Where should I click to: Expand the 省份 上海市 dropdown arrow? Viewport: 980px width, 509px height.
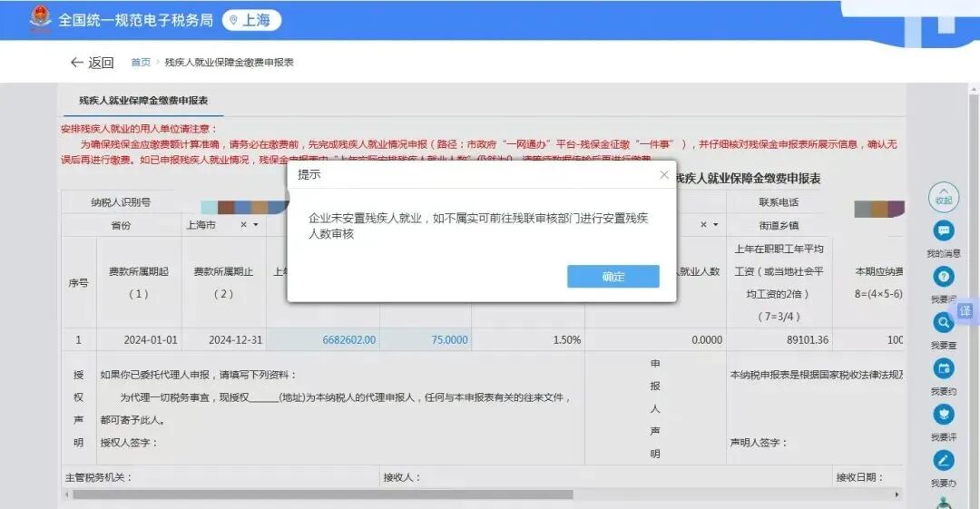[256, 225]
